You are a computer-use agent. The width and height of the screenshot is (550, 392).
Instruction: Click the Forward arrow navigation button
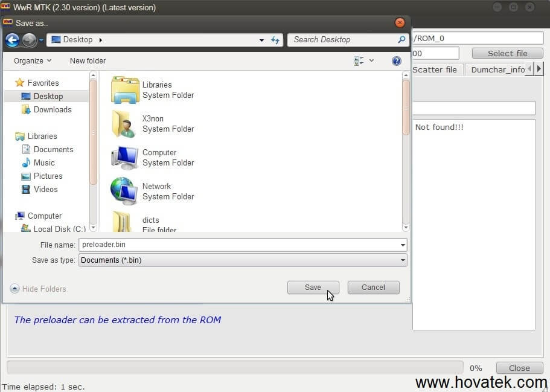pos(29,40)
